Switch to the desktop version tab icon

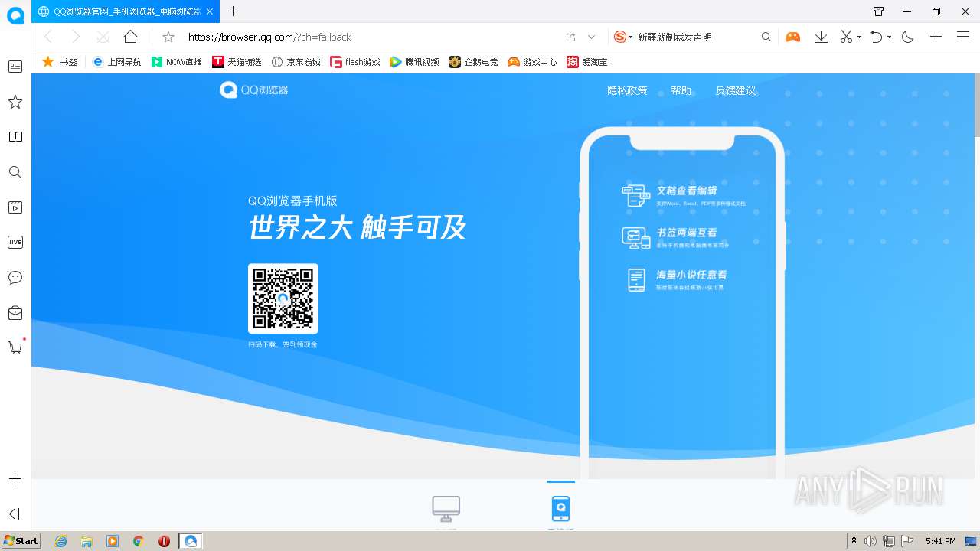click(x=446, y=508)
